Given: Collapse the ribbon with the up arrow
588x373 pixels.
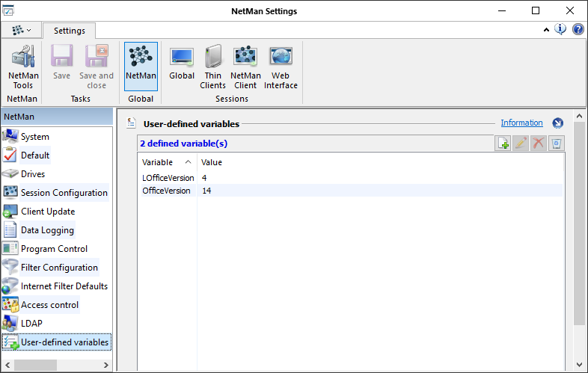Looking at the screenshot, I should tap(546, 30).
